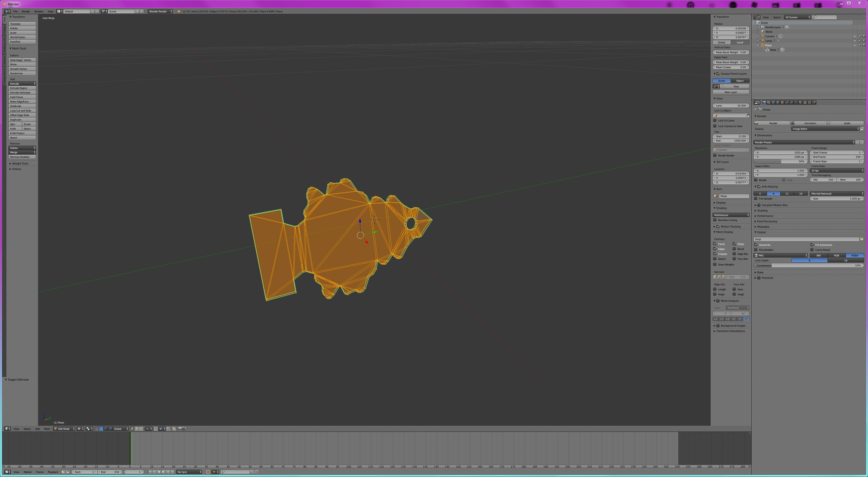Open the Modifiers wrench properties tab
The width and height of the screenshot is (868, 477).
tap(792, 102)
